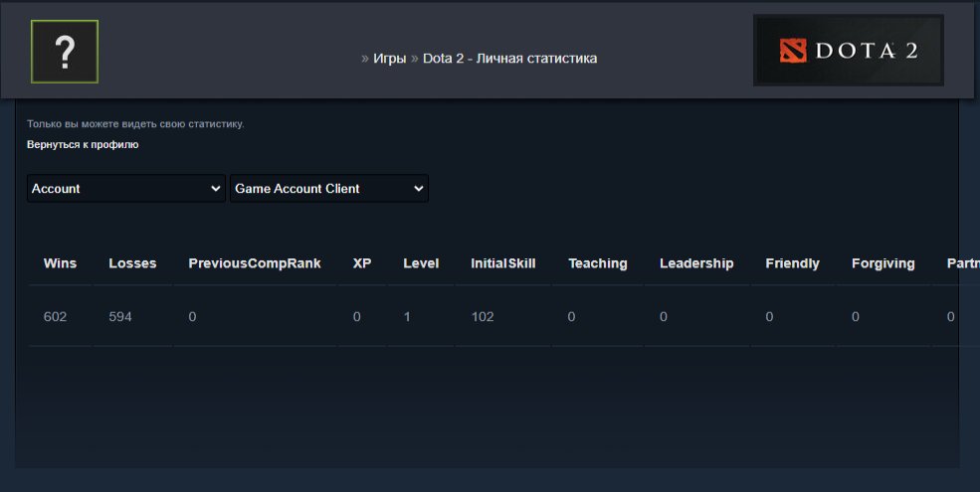980x492 pixels.
Task: Click the Friendly column header
Action: coord(792,263)
